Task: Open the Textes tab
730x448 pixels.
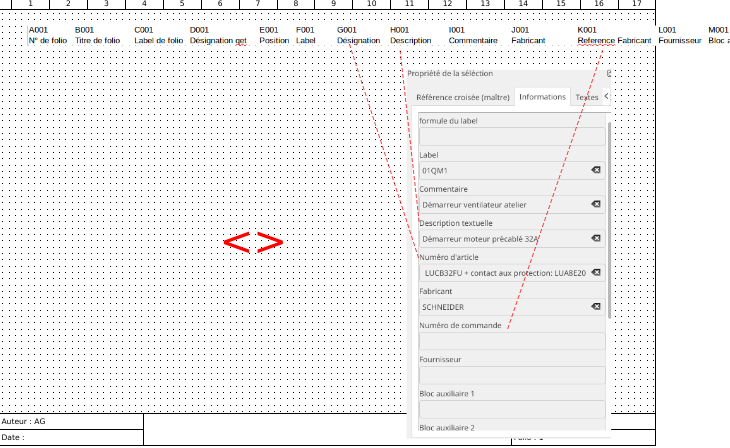Action: click(x=586, y=97)
